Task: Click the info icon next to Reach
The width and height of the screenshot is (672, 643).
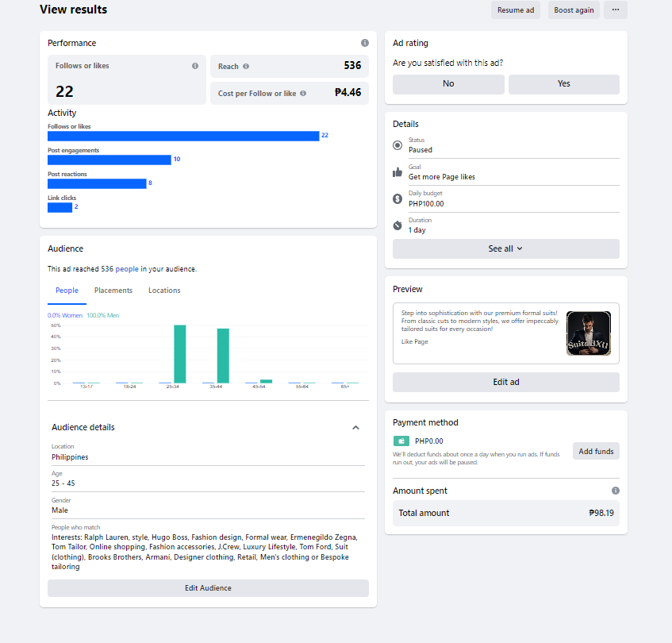Action: [x=246, y=67]
